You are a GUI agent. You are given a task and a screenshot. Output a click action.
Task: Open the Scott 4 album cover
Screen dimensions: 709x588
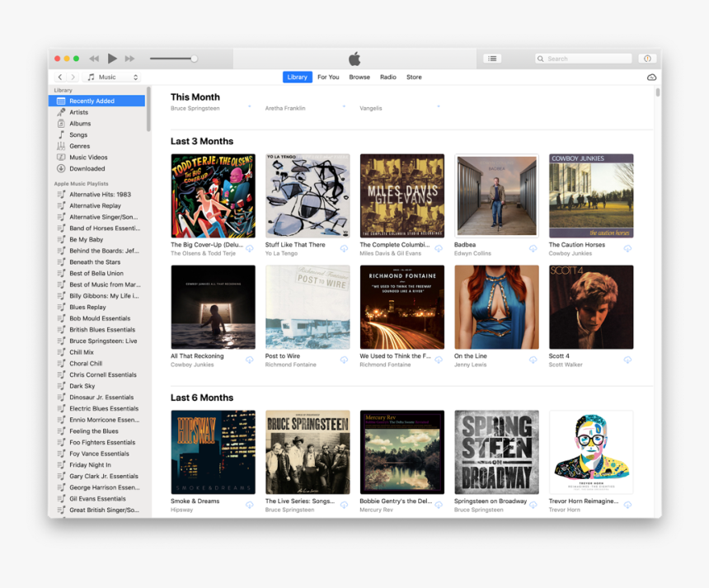tap(591, 307)
